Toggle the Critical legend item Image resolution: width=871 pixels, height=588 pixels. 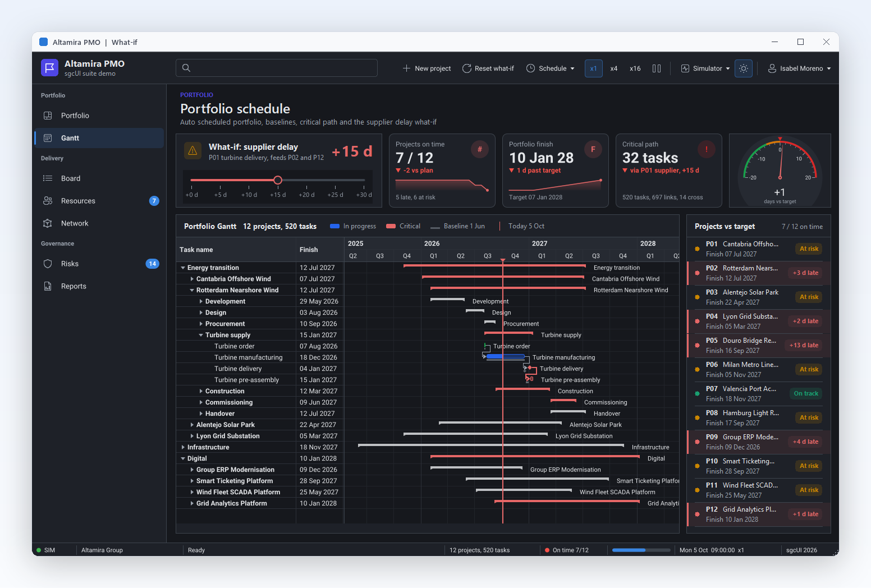pos(404,226)
